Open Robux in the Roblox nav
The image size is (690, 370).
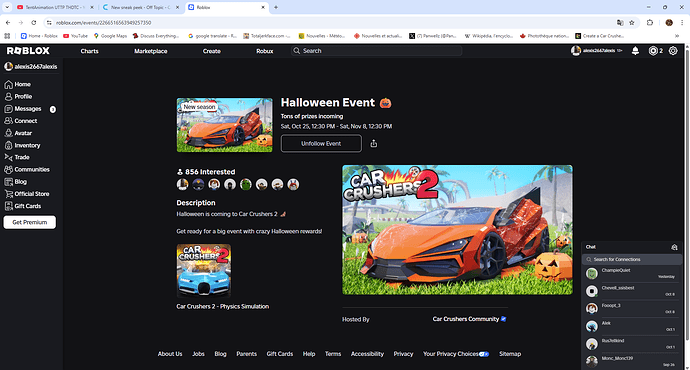pyautogui.click(x=264, y=51)
